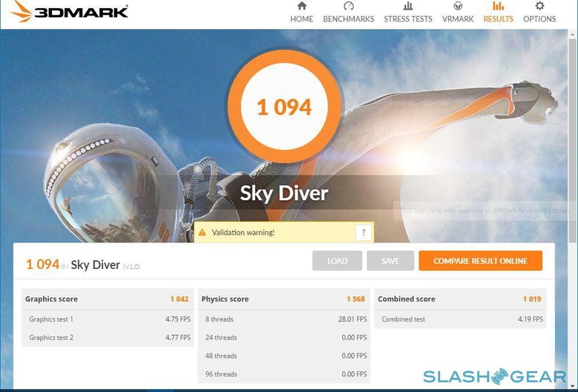Click the LOAD button

point(337,261)
